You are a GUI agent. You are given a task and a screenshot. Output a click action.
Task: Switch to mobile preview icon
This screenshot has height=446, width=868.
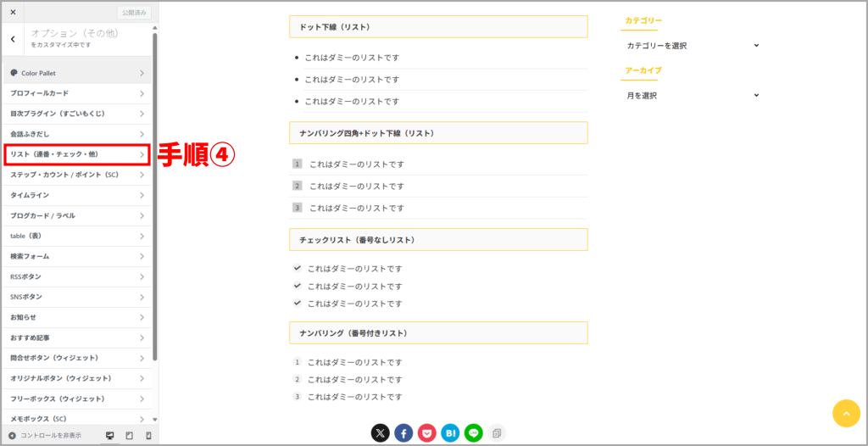pyautogui.click(x=148, y=436)
